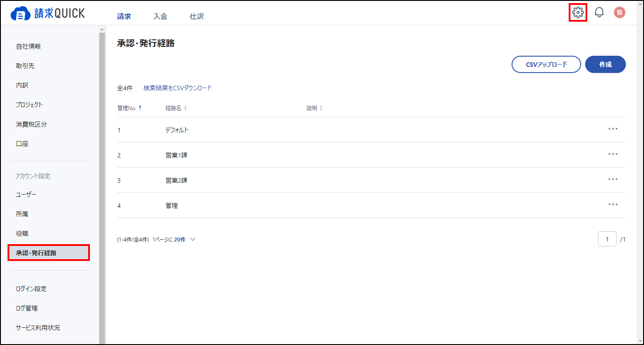Sort by 経路名 column arrows

coord(186,108)
